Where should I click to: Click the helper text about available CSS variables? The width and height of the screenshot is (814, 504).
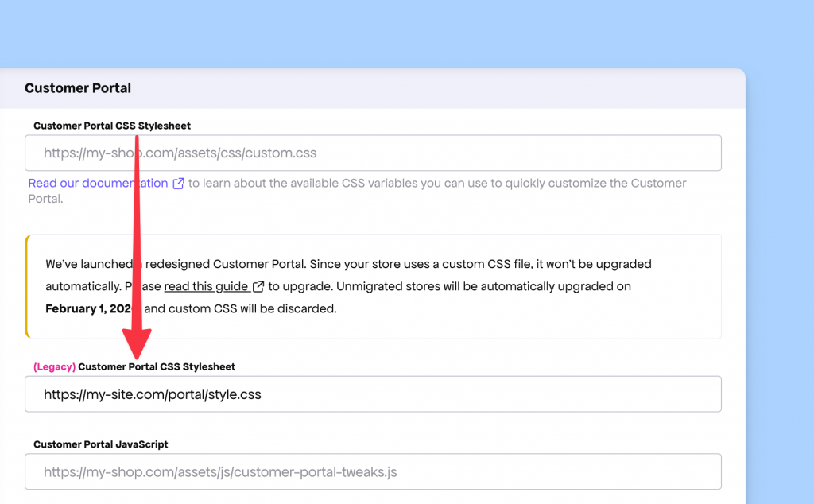(437, 184)
